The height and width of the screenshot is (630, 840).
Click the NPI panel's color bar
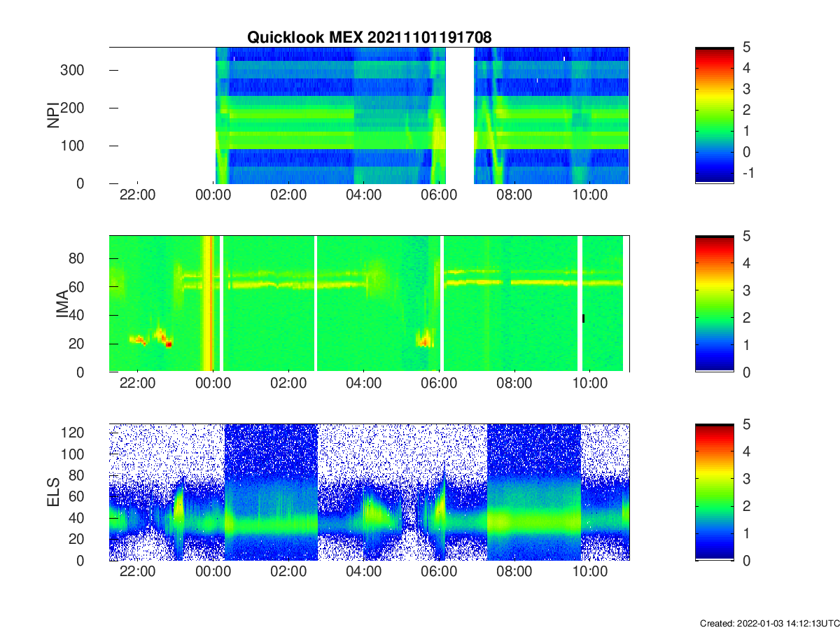tap(714, 115)
